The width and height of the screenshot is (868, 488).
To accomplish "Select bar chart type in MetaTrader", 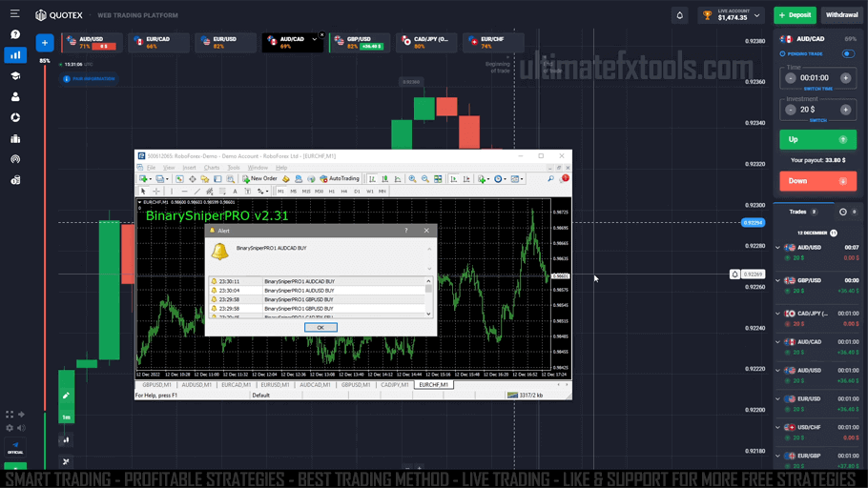I will coord(372,179).
